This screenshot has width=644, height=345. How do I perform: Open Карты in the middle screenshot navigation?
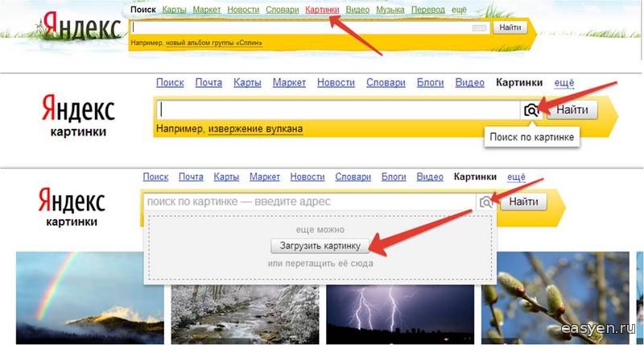pyautogui.click(x=247, y=83)
